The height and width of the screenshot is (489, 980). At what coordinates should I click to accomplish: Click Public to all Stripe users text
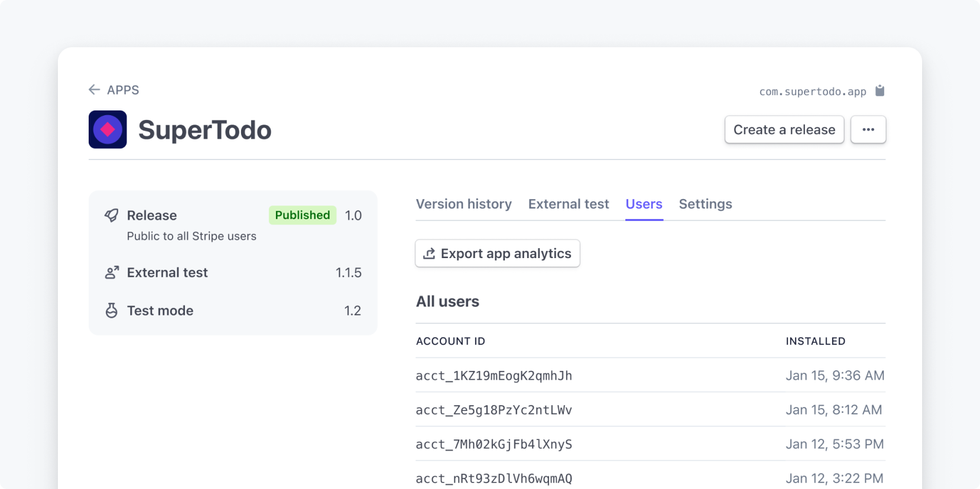[192, 236]
